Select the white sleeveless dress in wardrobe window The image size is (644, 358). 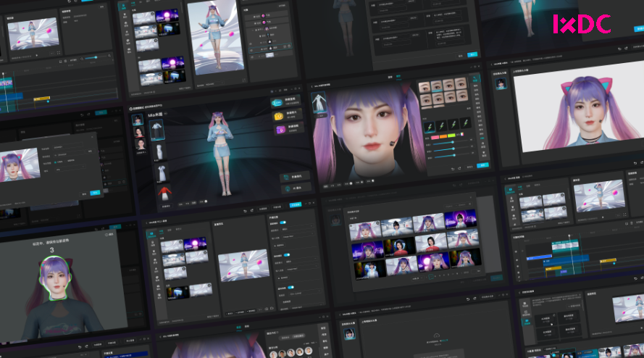159,151
